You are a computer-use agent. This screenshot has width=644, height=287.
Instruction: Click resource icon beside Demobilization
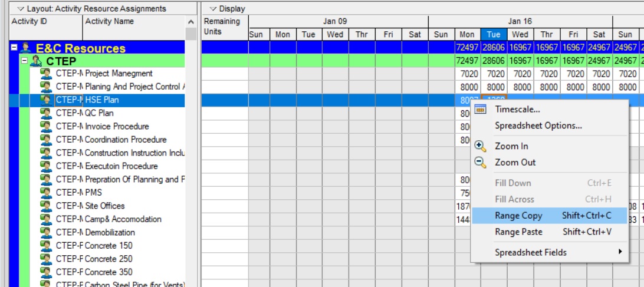(x=46, y=232)
